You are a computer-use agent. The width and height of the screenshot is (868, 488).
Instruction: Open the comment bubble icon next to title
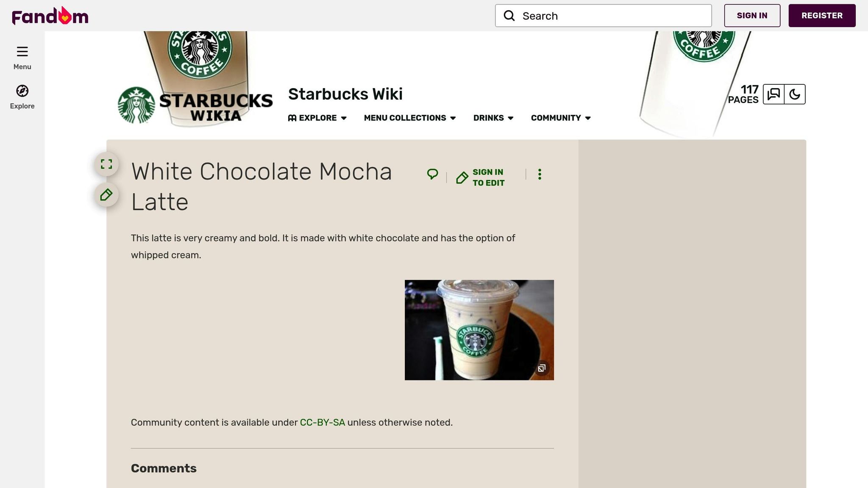pos(432,174)
